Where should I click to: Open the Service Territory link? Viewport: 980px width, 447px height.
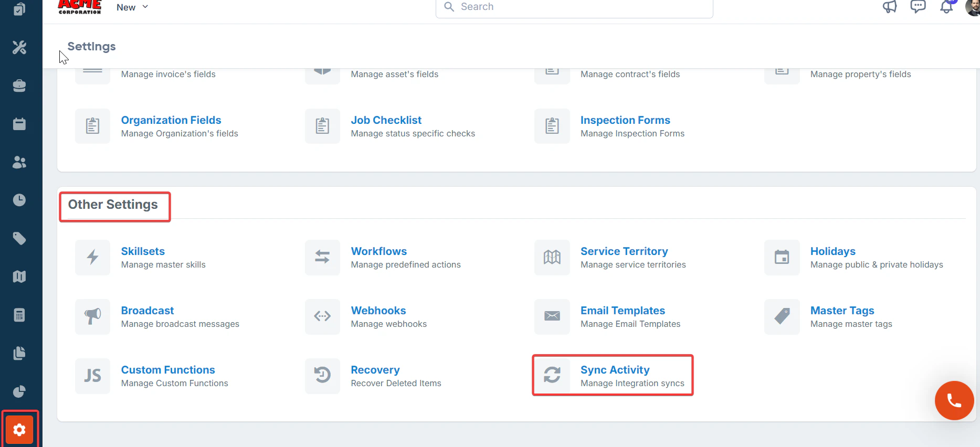pos(624,251)
